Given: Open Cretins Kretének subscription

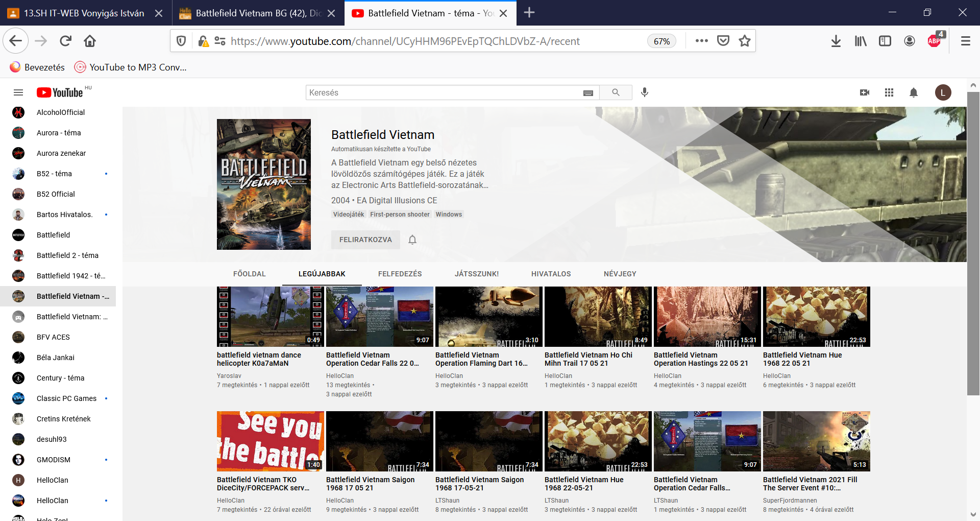Looking at the screenshot, I should click(58, 419).
